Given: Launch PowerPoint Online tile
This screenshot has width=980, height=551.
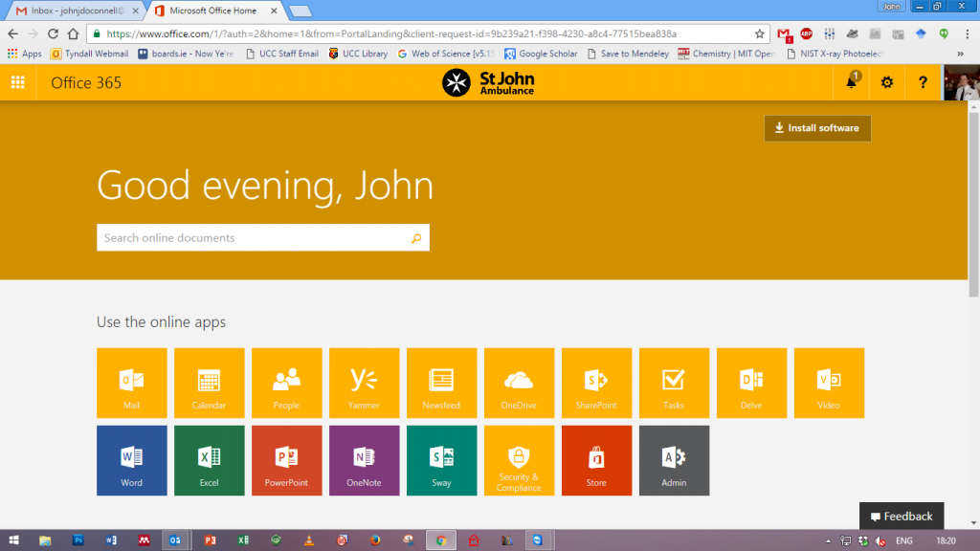Looking at the screenshot, I should (287, 460).
